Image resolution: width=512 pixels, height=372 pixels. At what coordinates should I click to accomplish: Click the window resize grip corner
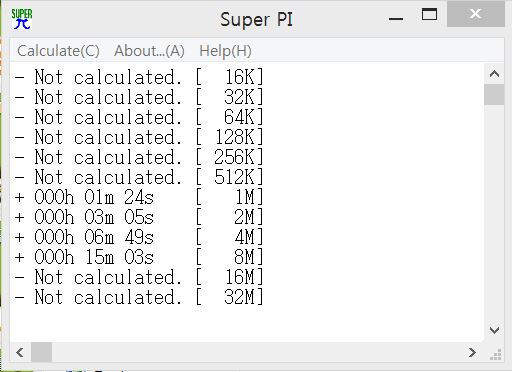496,355
